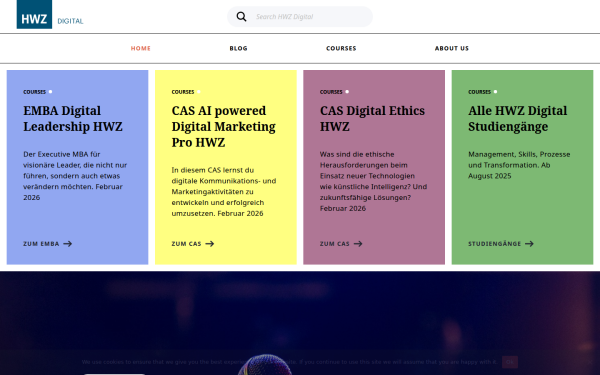The height and width of the screenshot is (375, 600).
Task: Open the Courses menu item
Action: (x=341, y=48)
